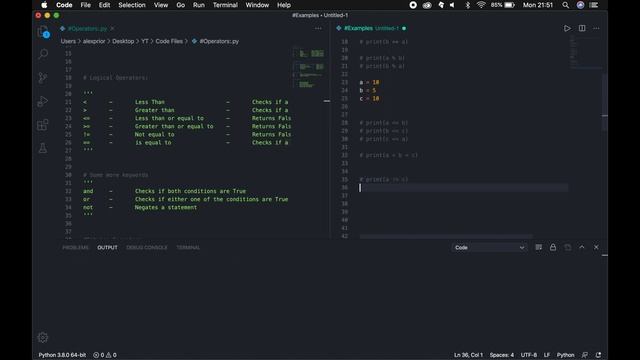Click Ln 36, Col 1 in status bar

(x=468, y=355)
